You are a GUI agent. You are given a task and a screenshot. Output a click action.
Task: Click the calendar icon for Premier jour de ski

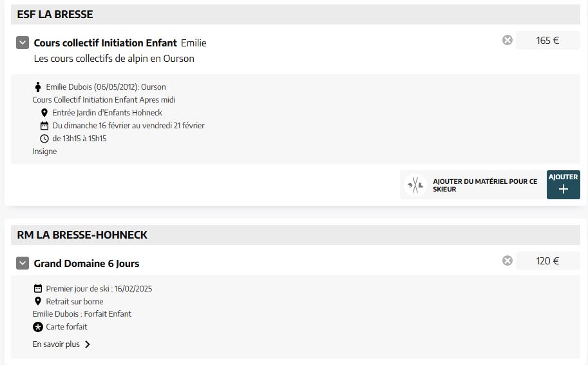[x=38, y=288]
